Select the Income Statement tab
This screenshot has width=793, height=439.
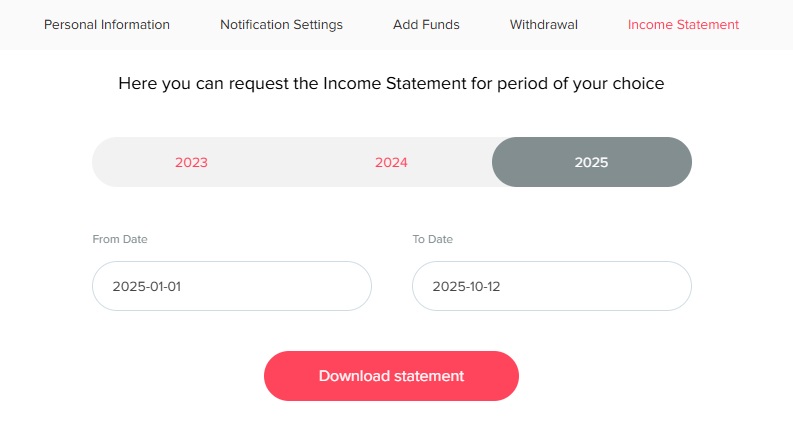(x=683, y=24)
